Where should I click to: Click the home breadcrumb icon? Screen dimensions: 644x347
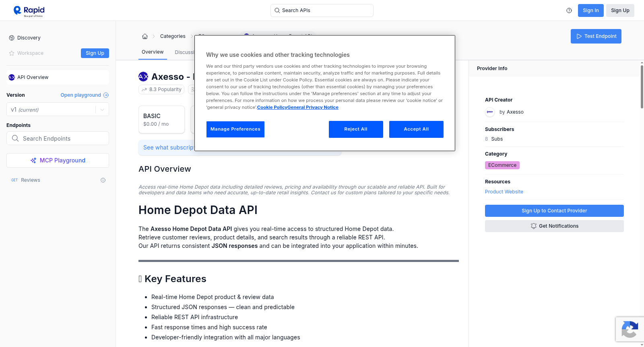click(145, 36)
